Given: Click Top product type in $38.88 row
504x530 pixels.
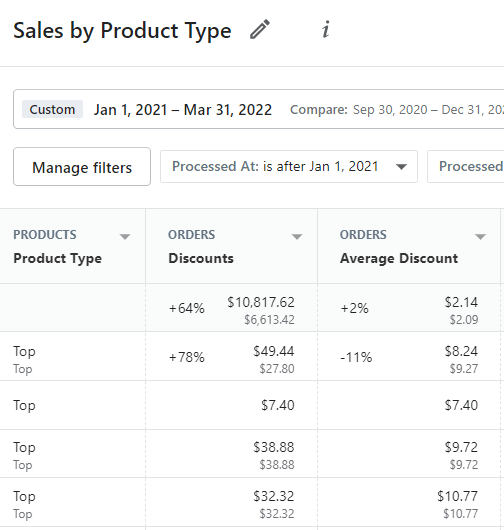Looking at the screenshot, I should 24,448.
